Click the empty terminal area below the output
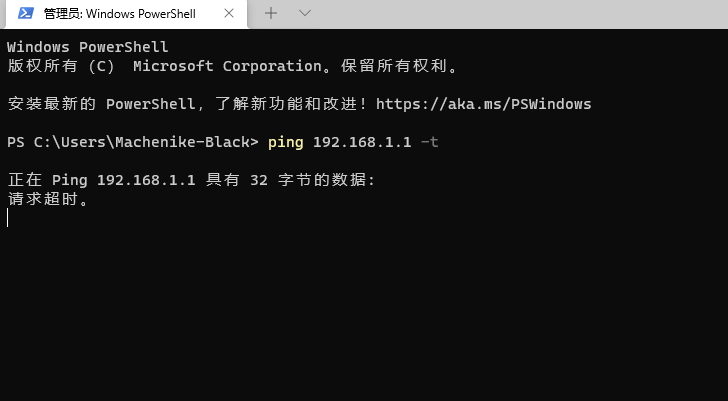Screen dimensions: 728x401 (x=364, y=311)
